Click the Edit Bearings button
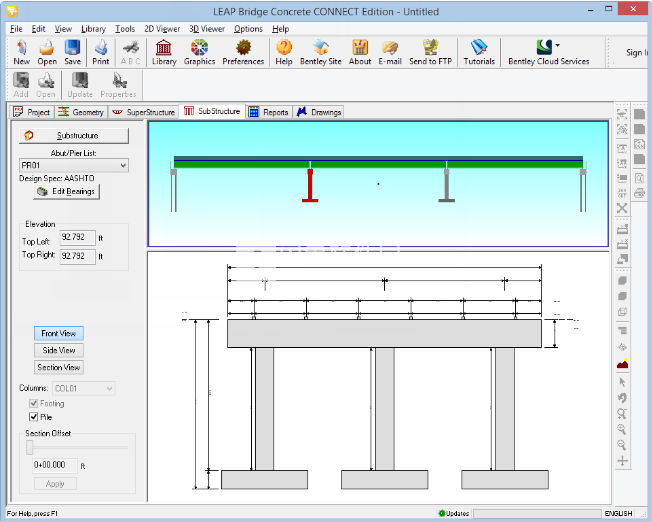 pyautogui.click(x=67, y=191)
